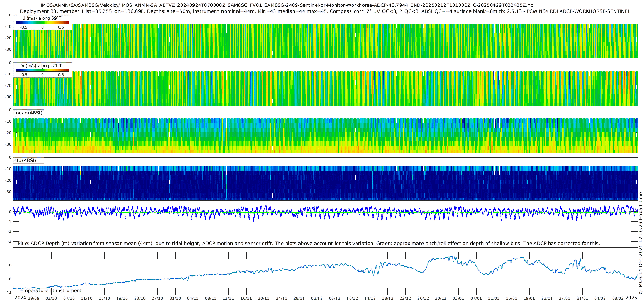This screenshot has width=644, height=304.
Task: Select the mean(ABSI) panel label
Action: coord(28,113)
